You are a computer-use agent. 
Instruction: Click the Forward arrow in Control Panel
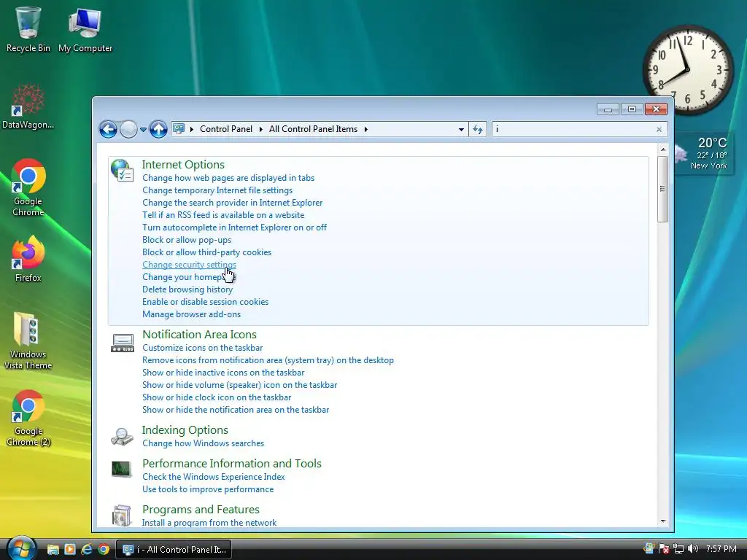128,129
